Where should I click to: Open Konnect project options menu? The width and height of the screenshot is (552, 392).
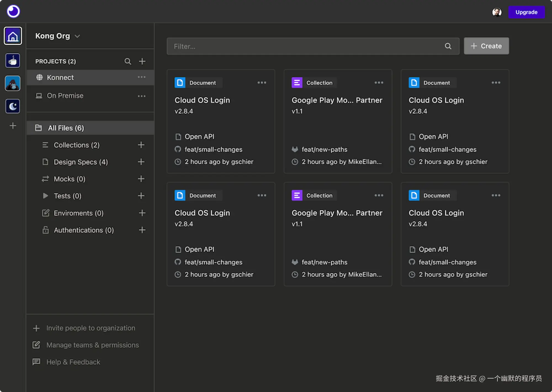pyautogui.click(x=142, y=77)
